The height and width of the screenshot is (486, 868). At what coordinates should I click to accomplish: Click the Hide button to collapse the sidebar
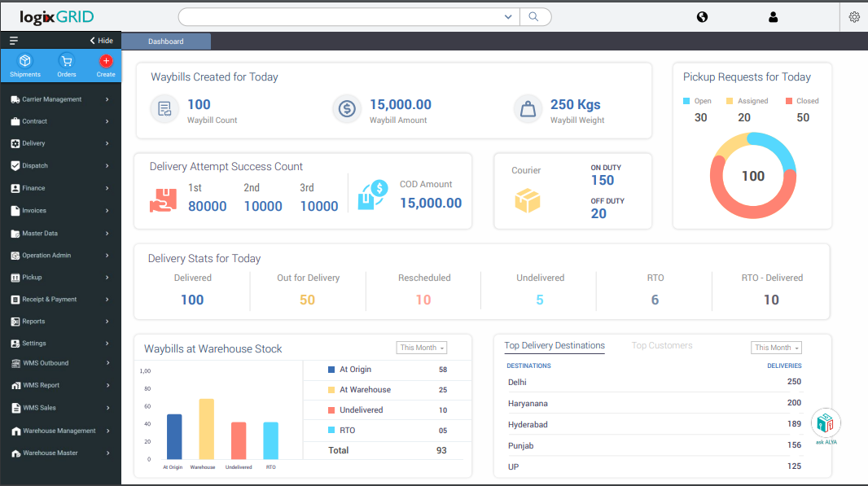(x=101, y=40)
